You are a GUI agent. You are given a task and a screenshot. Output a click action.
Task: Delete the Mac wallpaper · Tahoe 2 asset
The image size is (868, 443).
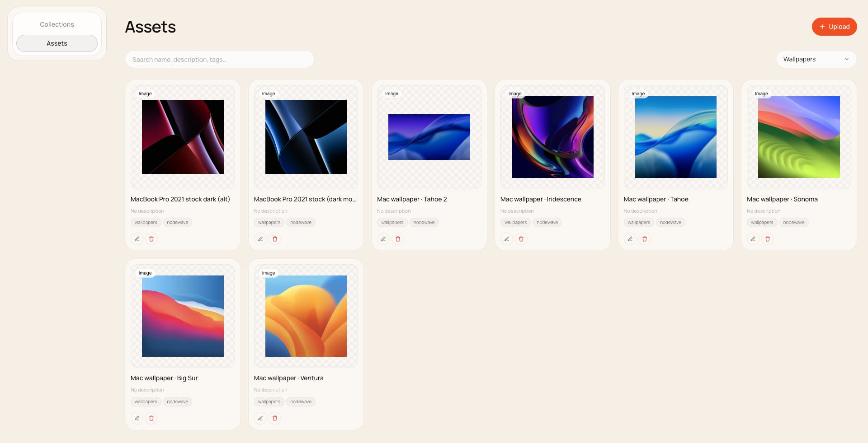tap(398, 239)
